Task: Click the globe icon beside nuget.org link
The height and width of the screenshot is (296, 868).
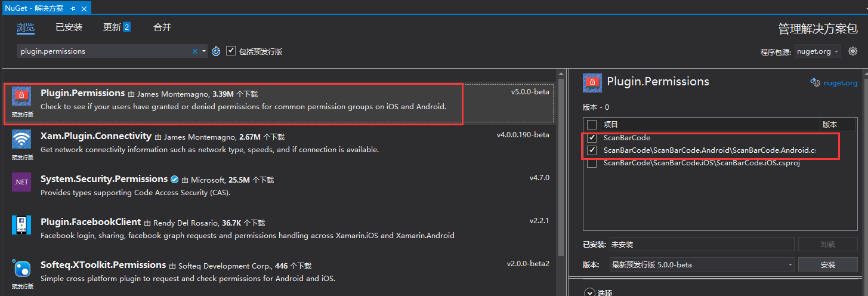Action: coord(815,83)
